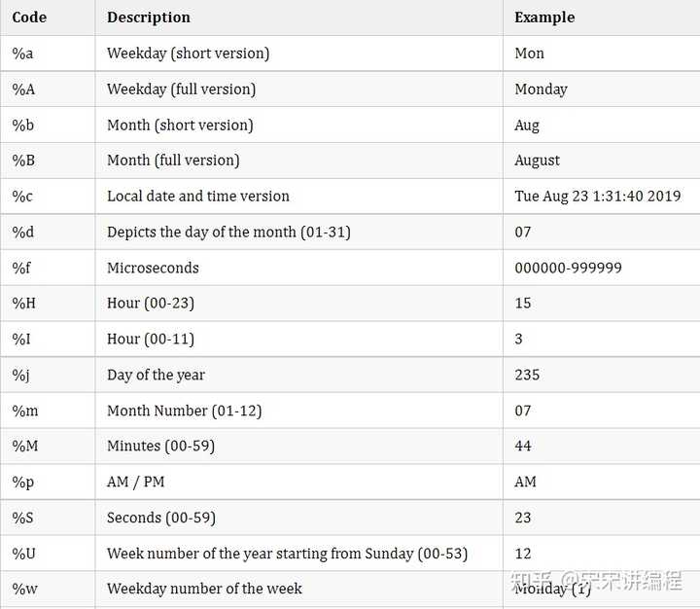700x609 pixels.
Task: Click the %U code cell
Action: click(x=23, y=555)
